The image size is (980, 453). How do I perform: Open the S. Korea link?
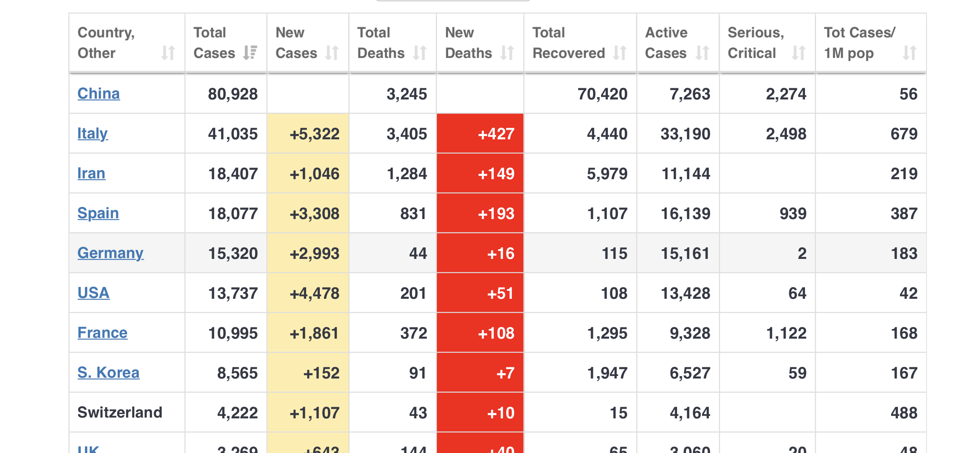[108, 372]
